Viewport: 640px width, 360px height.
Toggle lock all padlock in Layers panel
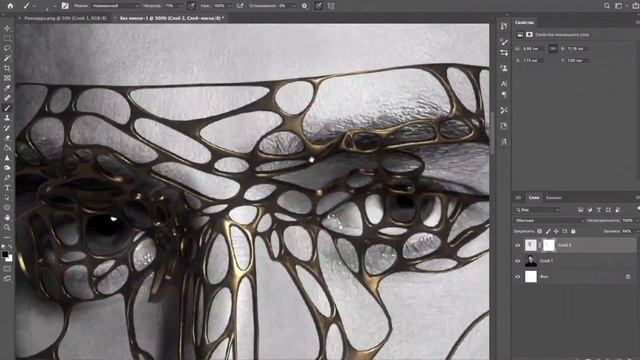(x=573, y=231)
